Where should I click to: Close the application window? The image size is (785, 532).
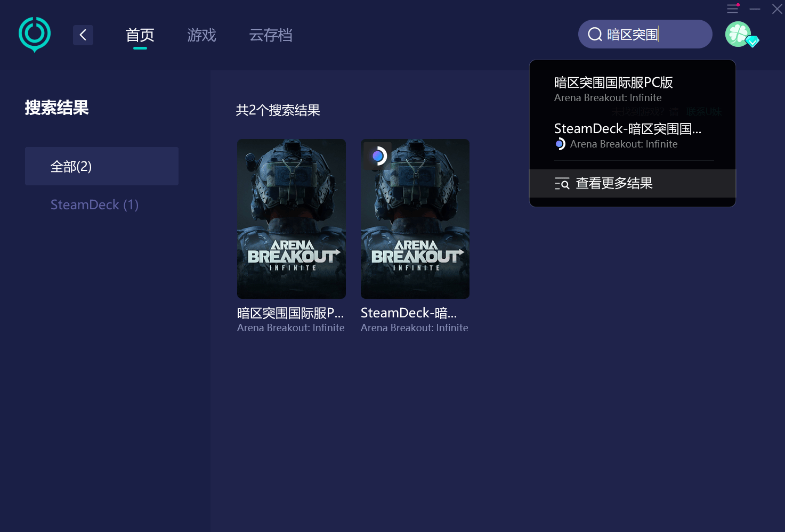[x=777, y=9]
